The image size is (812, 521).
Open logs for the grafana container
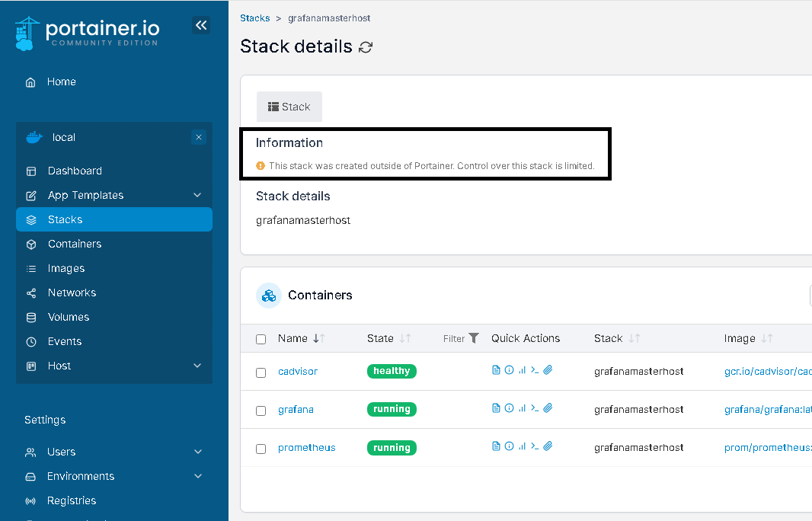[496, 408]
